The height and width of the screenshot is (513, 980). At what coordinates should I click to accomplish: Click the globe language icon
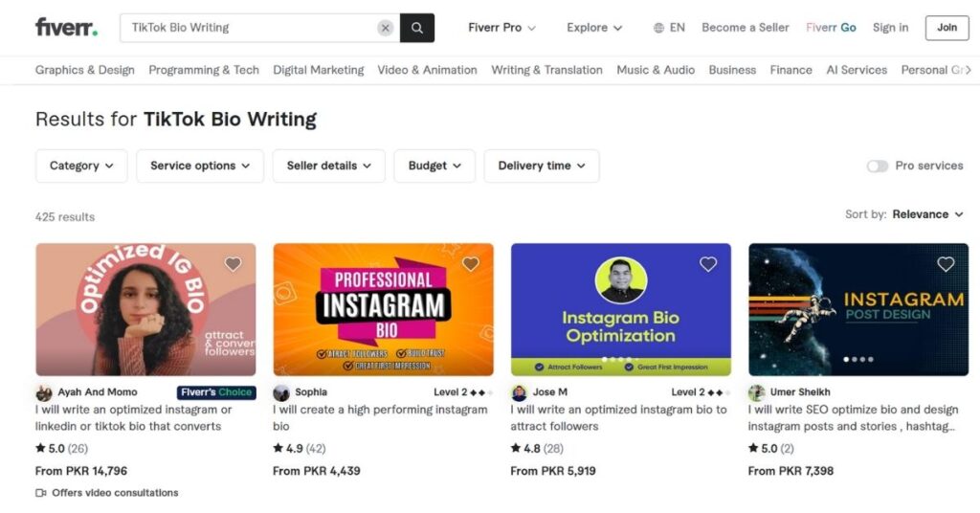coord(658,28)
